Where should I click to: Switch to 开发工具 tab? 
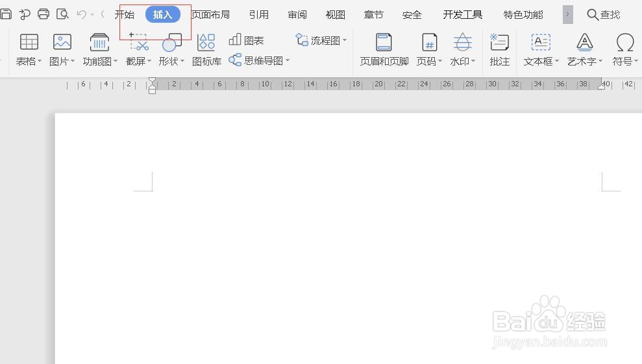463,15
